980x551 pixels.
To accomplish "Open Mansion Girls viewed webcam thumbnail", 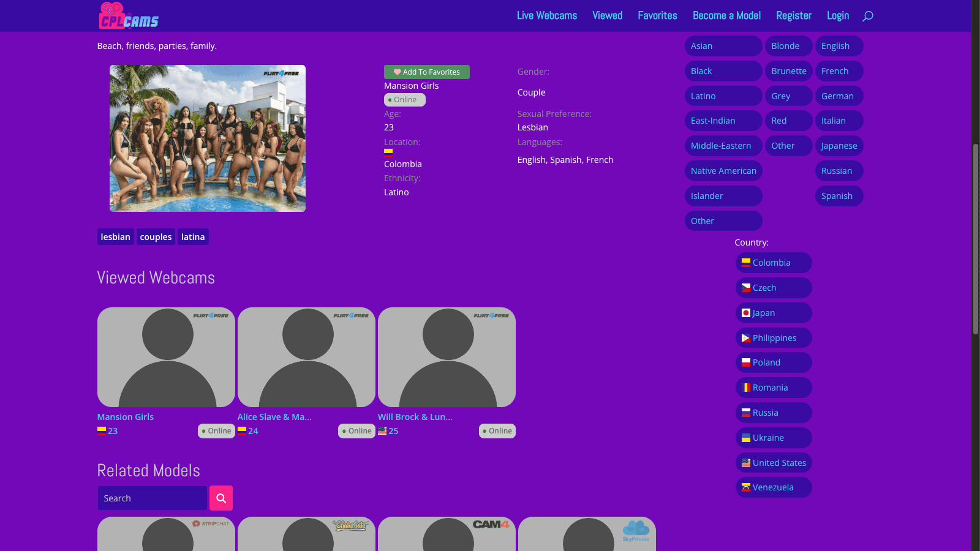I will [166, 357].
